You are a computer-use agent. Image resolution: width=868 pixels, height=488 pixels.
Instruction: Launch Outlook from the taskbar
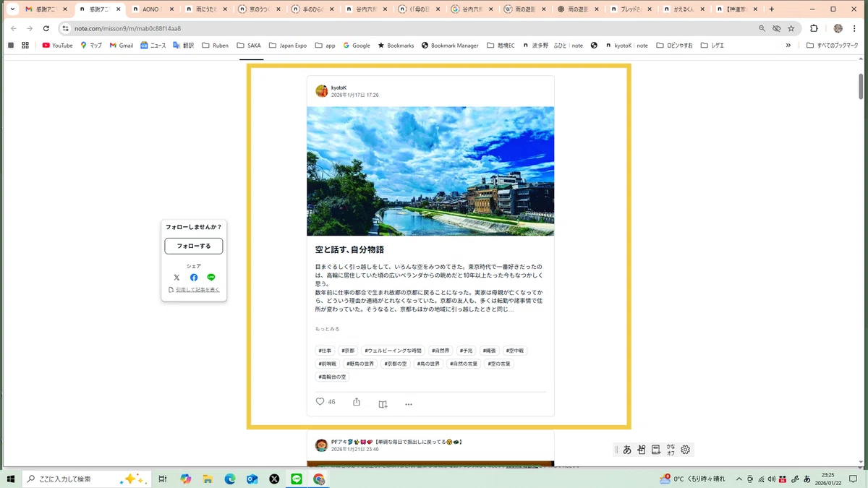click(252, 479)
